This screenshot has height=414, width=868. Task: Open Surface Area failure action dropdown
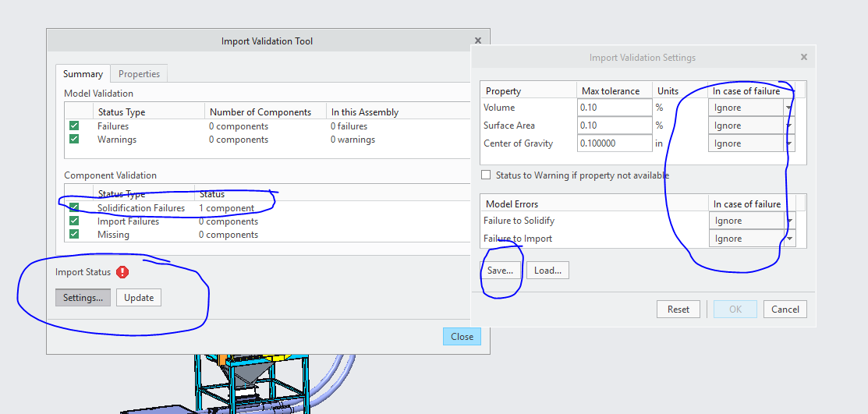coord(789,126)
